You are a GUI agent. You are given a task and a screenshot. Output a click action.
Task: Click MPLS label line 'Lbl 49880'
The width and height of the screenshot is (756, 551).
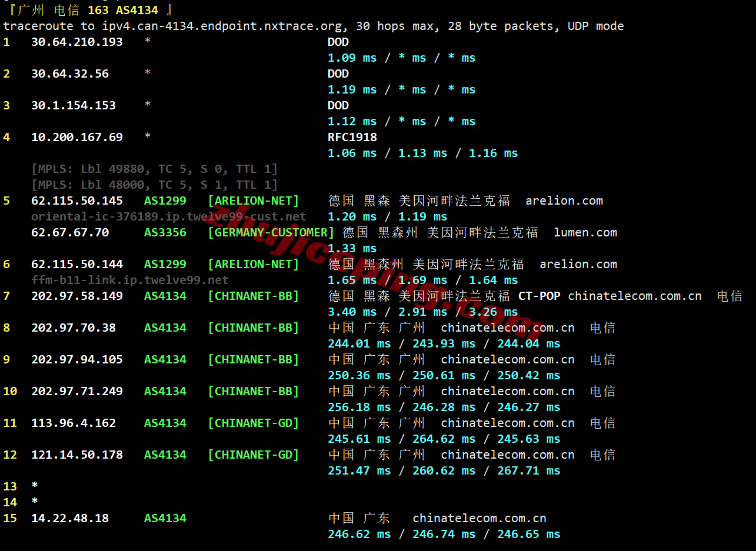point(154,169)
